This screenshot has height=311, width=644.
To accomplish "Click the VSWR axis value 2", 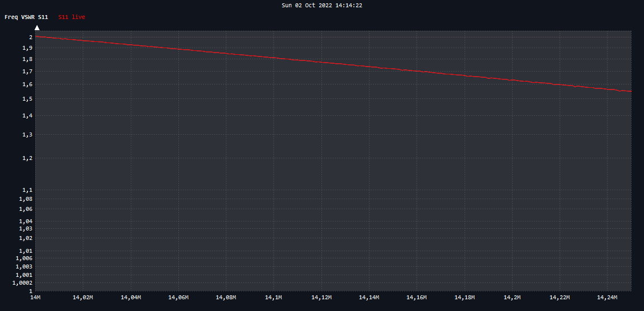I will [30, 37].
